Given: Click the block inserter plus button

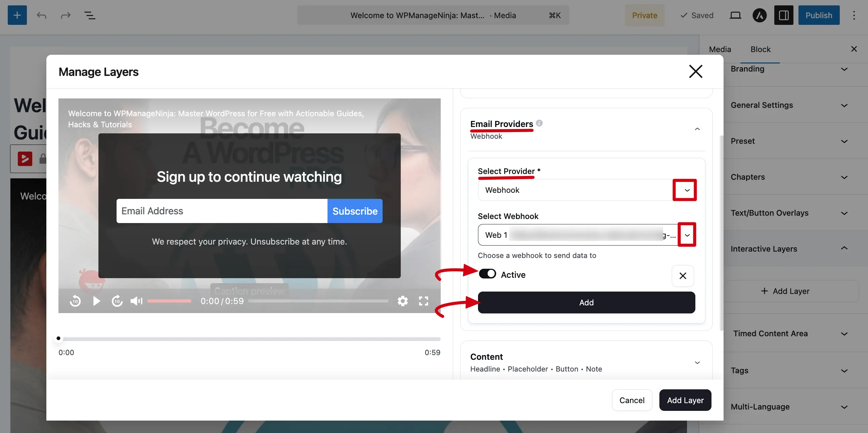Looking at the screenshot, I should click(x=17, y=15).
